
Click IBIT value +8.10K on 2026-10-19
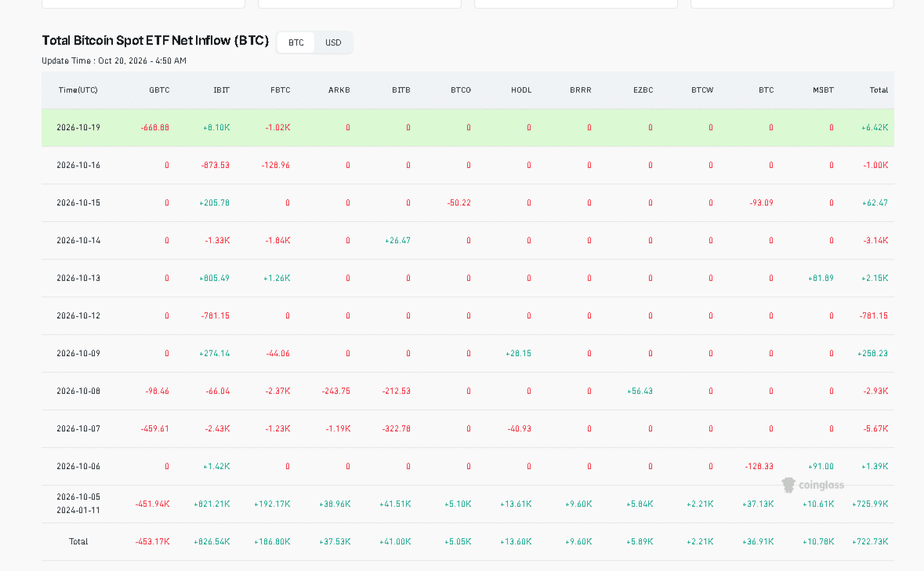coord(216,127)
